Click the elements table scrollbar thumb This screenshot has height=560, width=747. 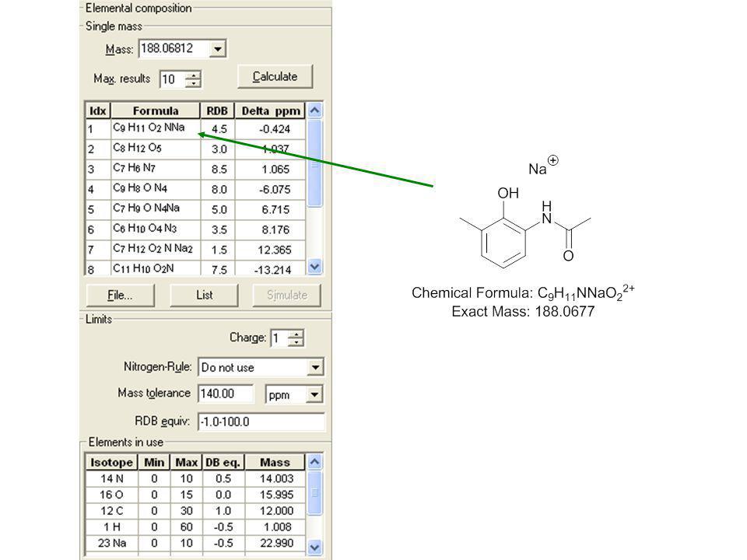pyautogui.click(x=314, y=493)
